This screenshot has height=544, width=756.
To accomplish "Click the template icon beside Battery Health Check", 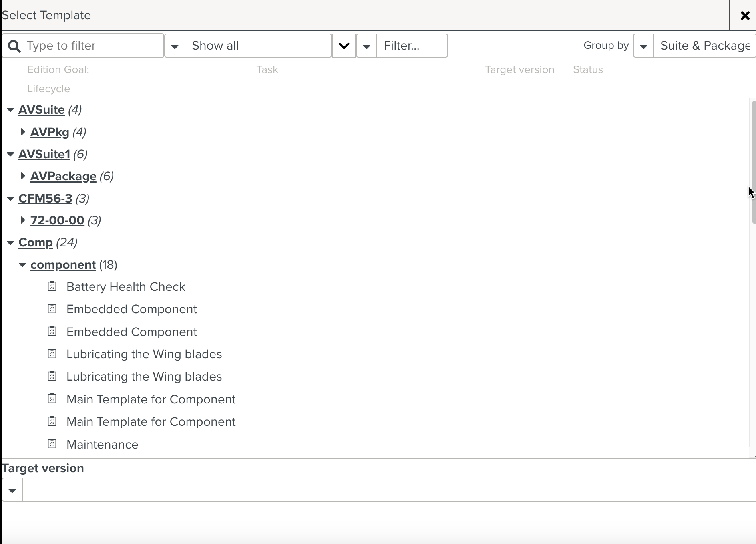I will 52,286.
